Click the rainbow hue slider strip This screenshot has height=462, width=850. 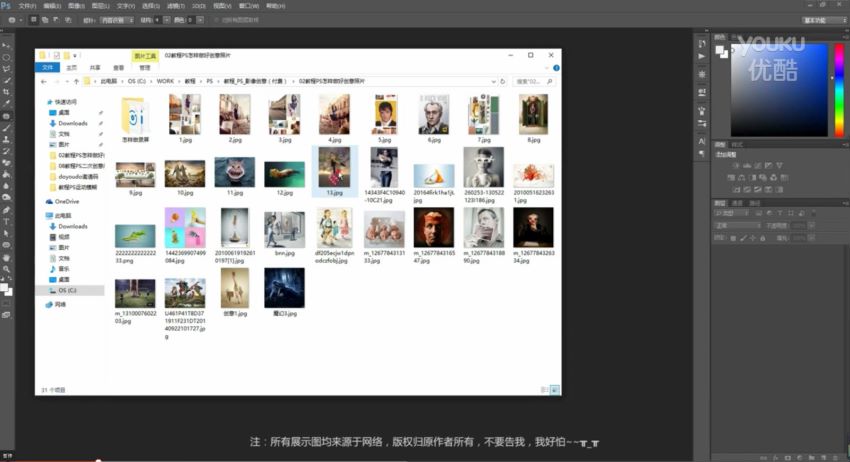tap(839, 90)
